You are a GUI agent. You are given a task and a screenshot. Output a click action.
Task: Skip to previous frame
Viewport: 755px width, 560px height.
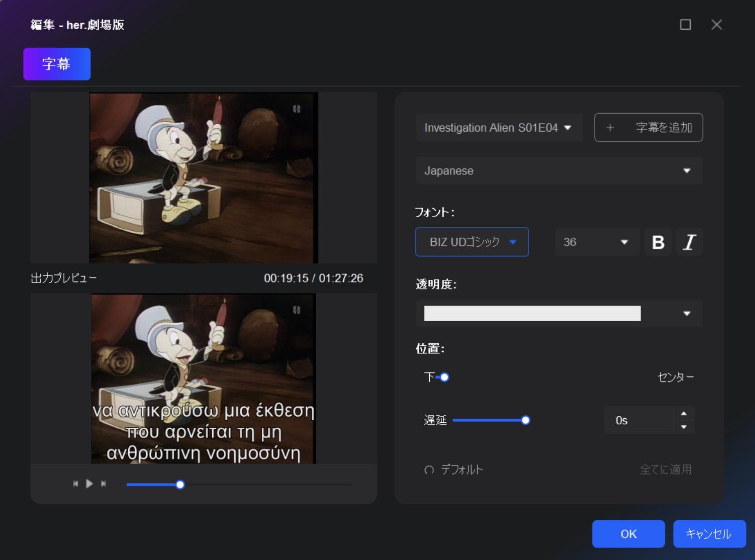coord(75,484)
